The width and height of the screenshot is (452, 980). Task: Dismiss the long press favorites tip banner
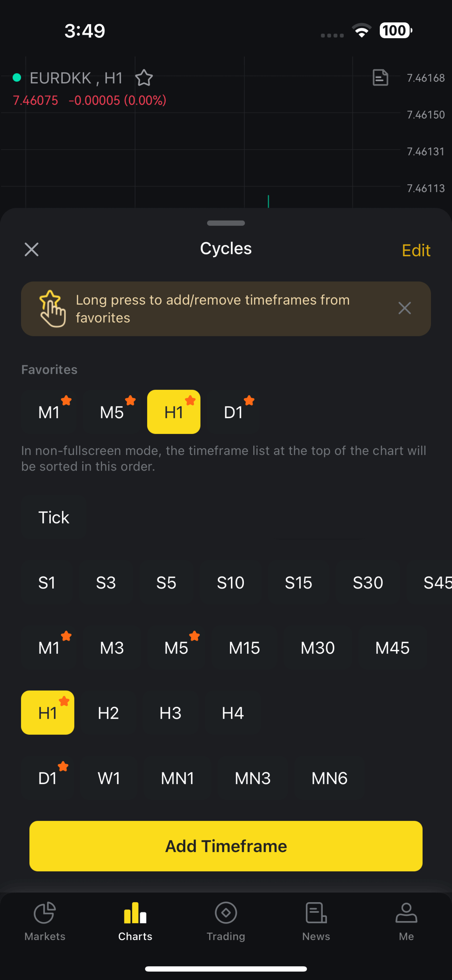[x=404, y=308]
